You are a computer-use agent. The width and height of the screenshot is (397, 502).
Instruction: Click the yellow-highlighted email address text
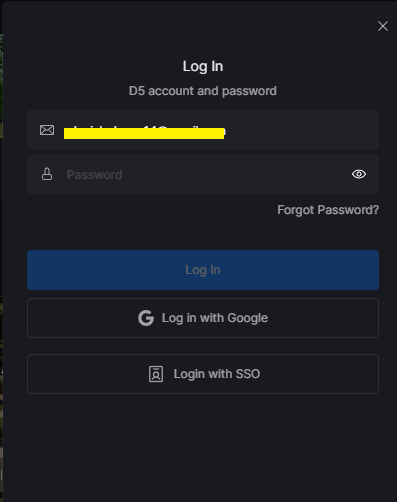[x=144, y=133]
